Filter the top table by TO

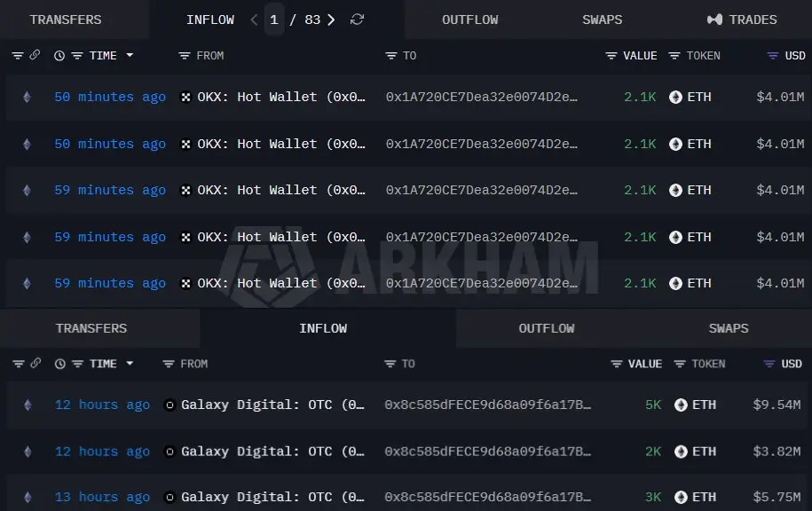[x=391, y=55]
